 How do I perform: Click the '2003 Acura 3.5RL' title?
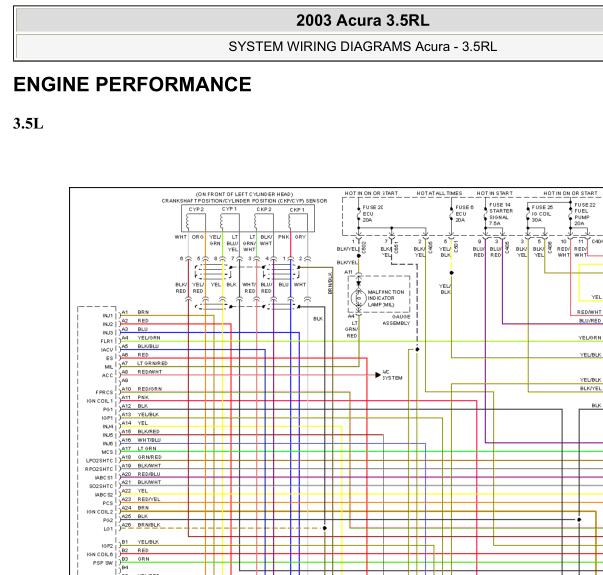[362, 20]
